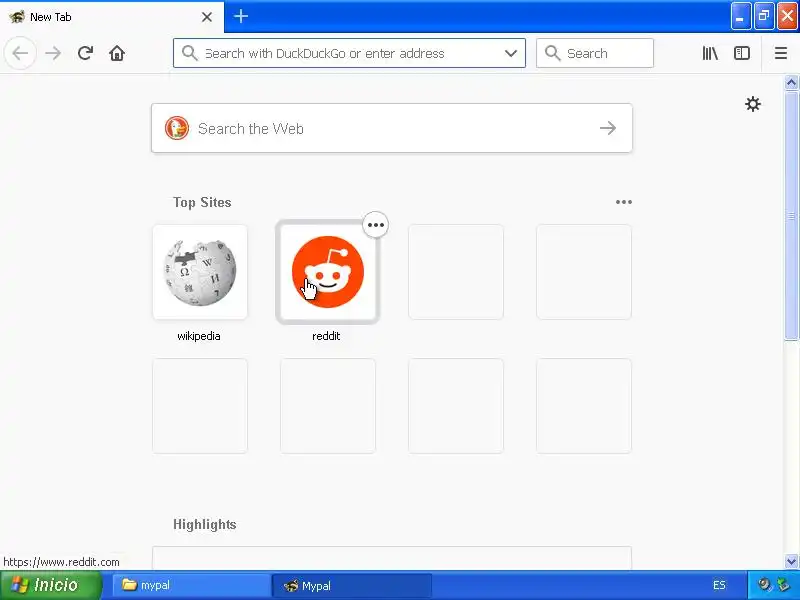The height and width of the screenshot is (600, 800).
Task: Click the Top Sites heading
Action: click(x=202, y=202)
